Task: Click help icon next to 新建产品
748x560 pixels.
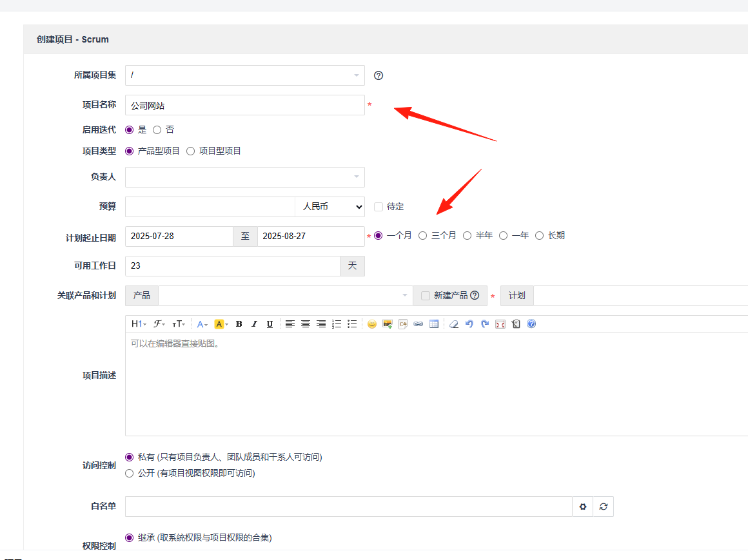Action: tap(475, 296)
